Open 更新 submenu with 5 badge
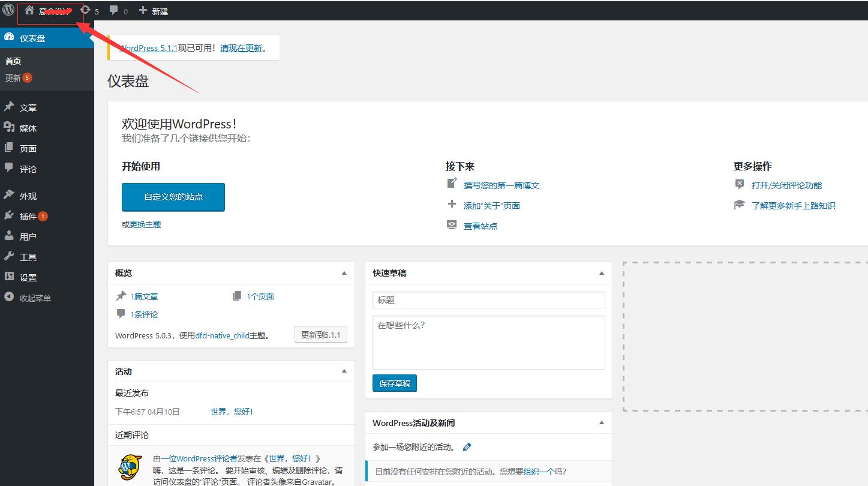Screen dimensions: 868x486 (x=19, y=78)
